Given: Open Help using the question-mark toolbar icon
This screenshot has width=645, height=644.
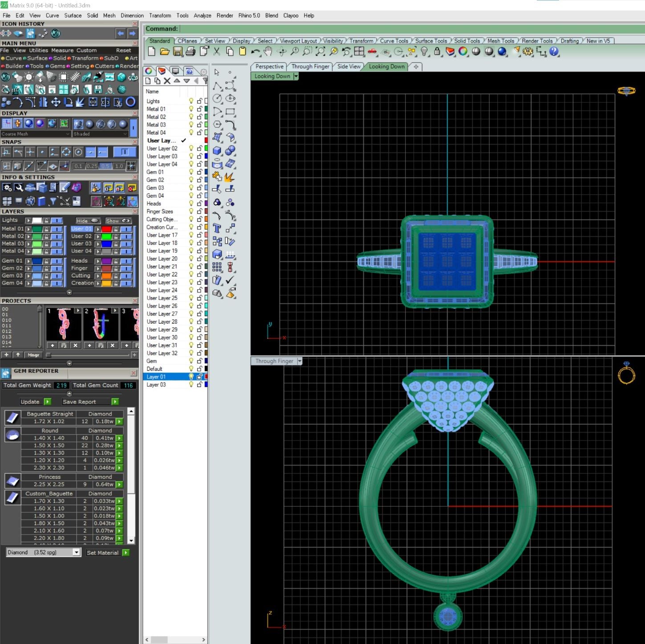Looking at the screenshot, I should point(554,52).
